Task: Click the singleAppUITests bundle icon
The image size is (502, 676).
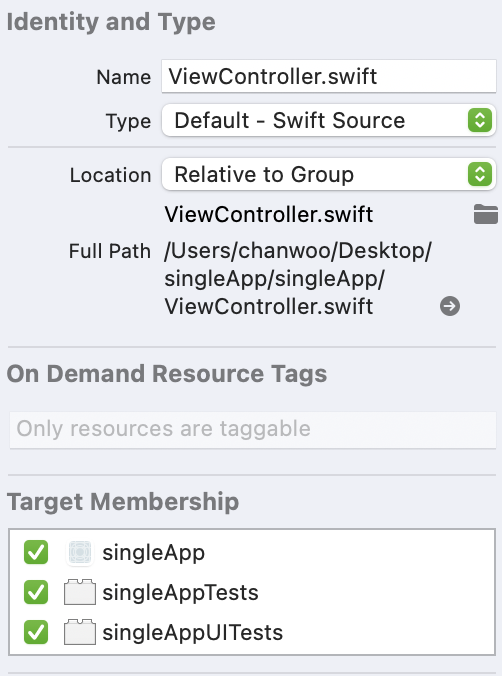Action: click(80, 632)
